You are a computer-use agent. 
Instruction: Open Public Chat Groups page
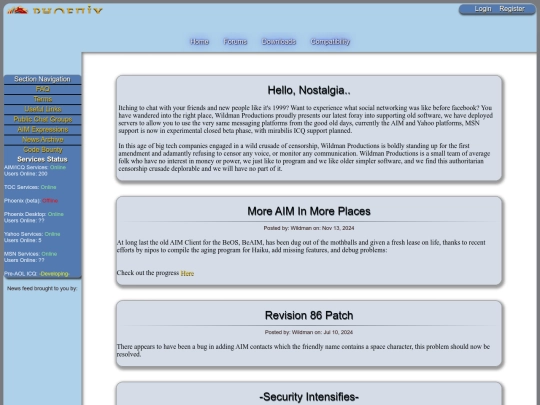[x=43, y=120]
